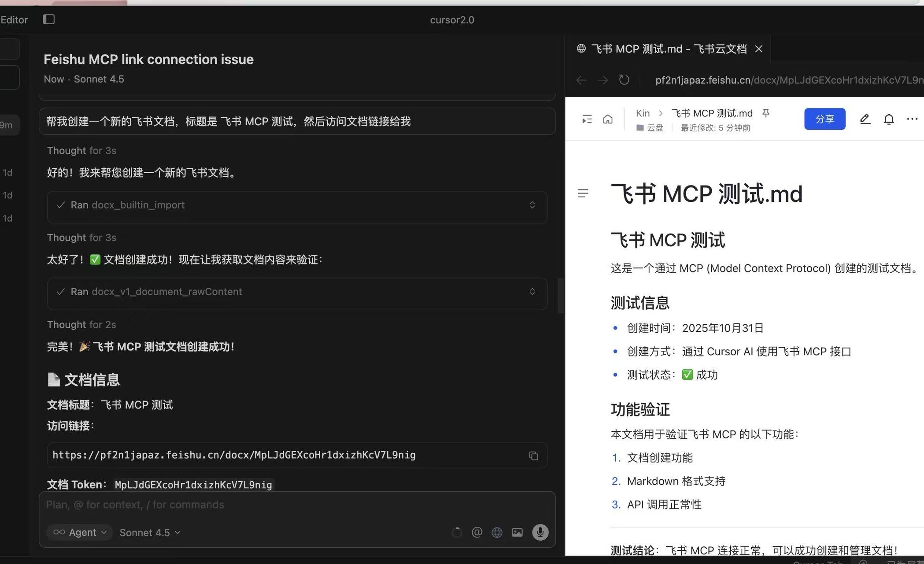Reload the Feishu browser page
This screenshot has height=564, width=924.
pyautogui.click(x=624, y=80)
